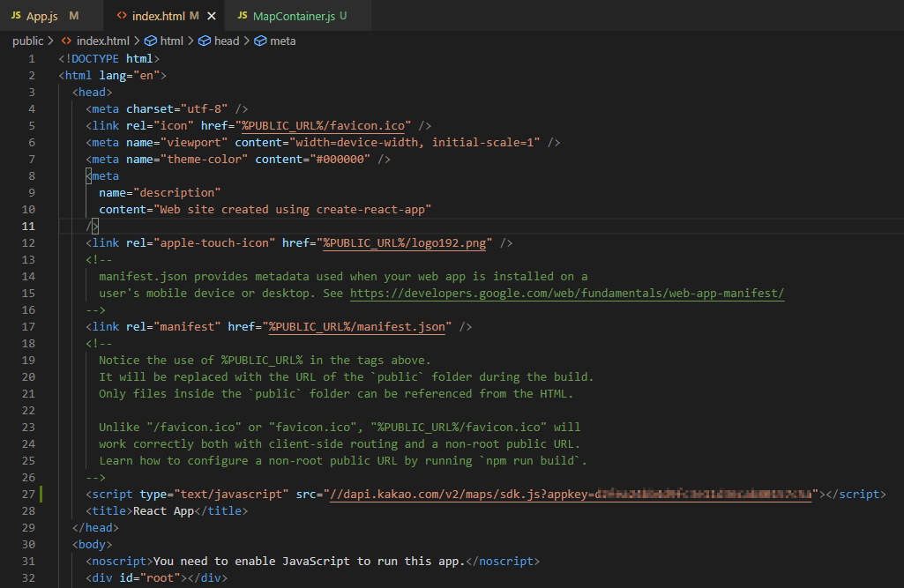This screenshot has width=904, height=588.
Task: Click the cube icon beside html breadcrumb
Action: pos(151,41)
